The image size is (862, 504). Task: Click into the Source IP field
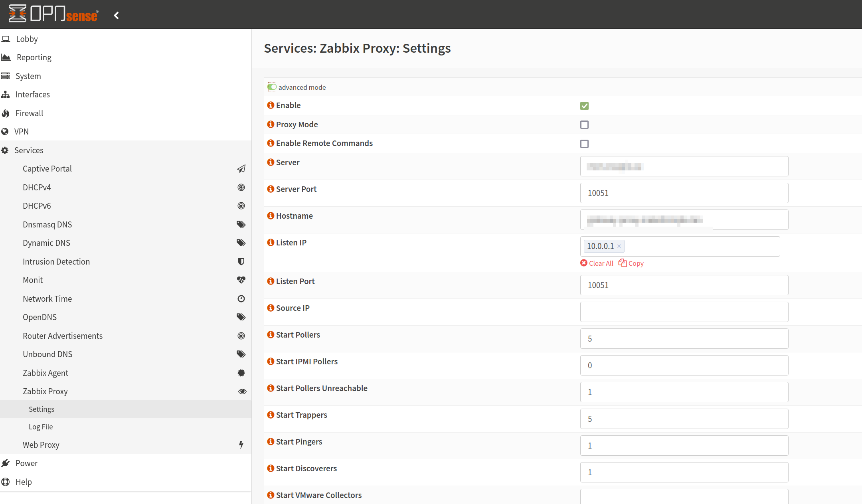click(x=684, y=312)
